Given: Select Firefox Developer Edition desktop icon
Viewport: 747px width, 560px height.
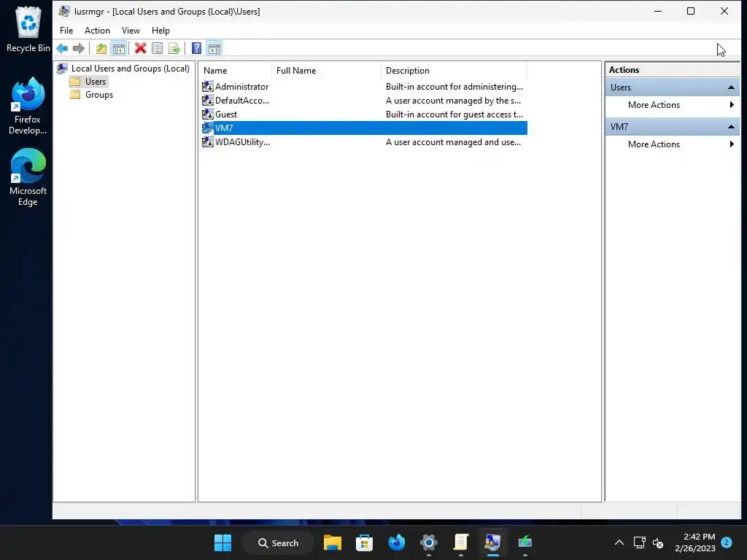Looking at the screenshot, I should click(28, 106).
